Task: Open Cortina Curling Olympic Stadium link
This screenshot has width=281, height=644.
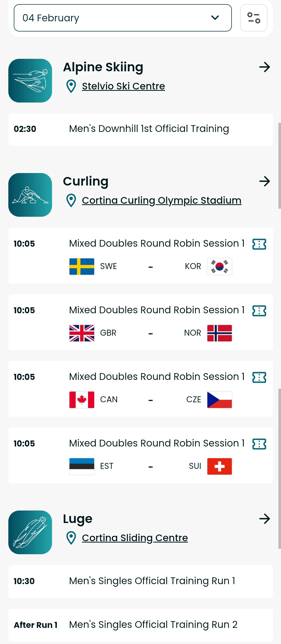Action: (x=162, y=200)
